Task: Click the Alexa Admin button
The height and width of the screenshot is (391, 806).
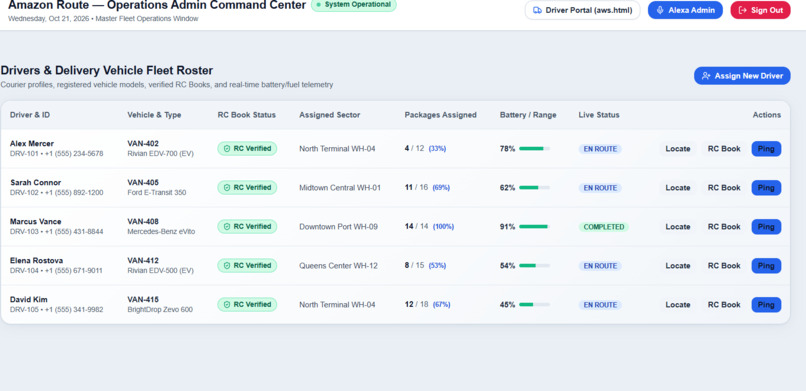Action: coord(685,10)
